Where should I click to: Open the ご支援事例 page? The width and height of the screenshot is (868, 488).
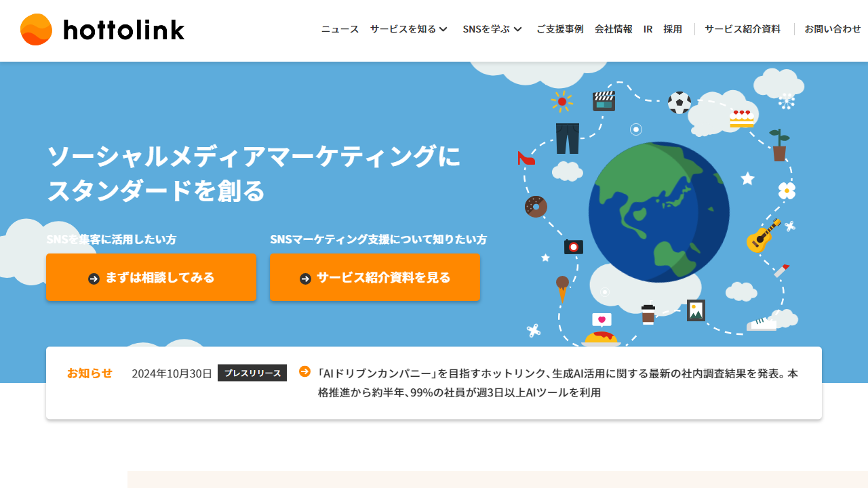pyautogui.click(x=559, y=29)
